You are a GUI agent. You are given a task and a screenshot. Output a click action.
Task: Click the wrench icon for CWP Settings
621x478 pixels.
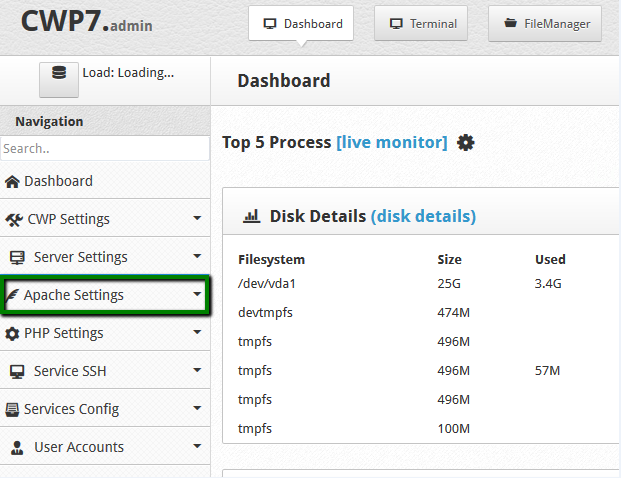pos(14,219)
